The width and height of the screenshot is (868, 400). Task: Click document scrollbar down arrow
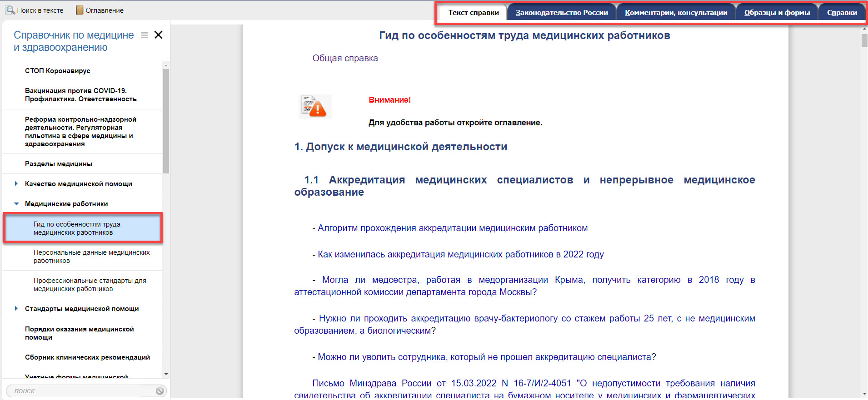pyautogui.click(x=864, y=394)
